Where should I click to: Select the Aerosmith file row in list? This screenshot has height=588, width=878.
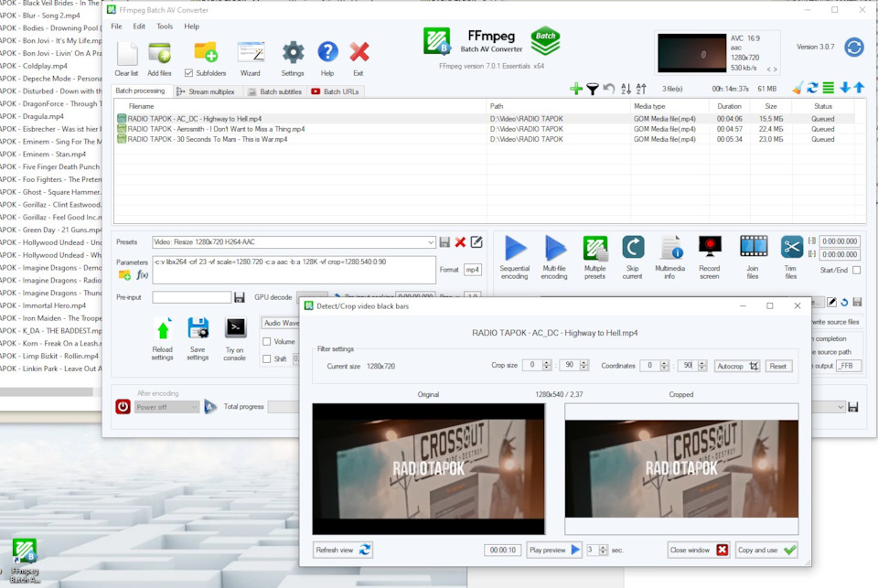point(216,129)
